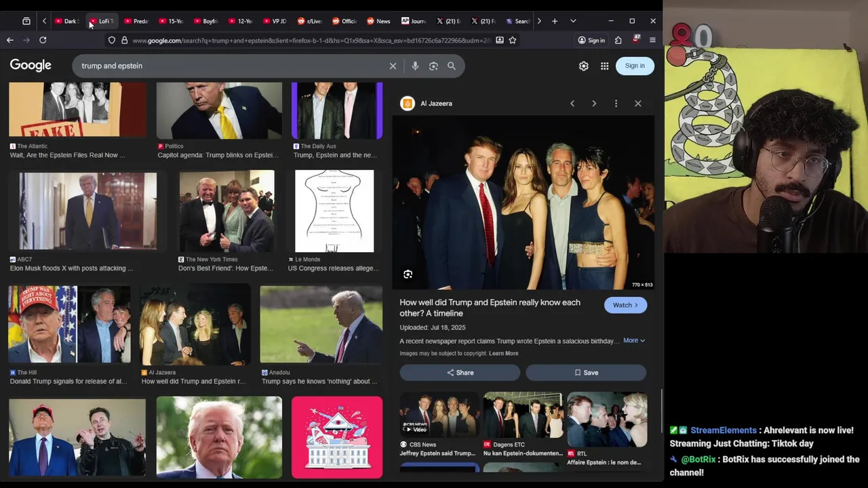Switch to the r/Live Reddit tab
This screenshot has width=868, height=488.
309,21
